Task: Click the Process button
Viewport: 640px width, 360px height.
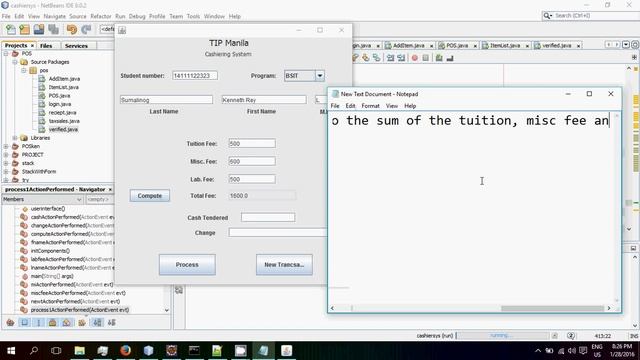Action: [187, 265]
